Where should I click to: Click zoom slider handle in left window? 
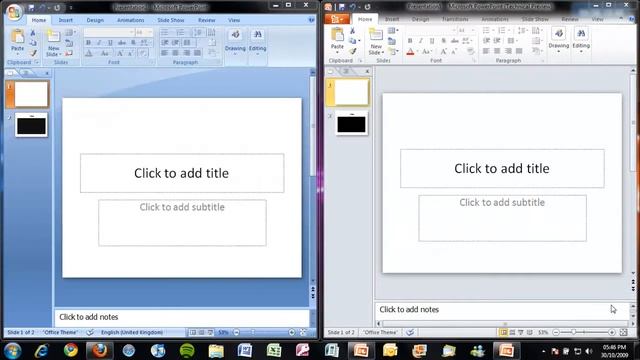pos(253,333)
